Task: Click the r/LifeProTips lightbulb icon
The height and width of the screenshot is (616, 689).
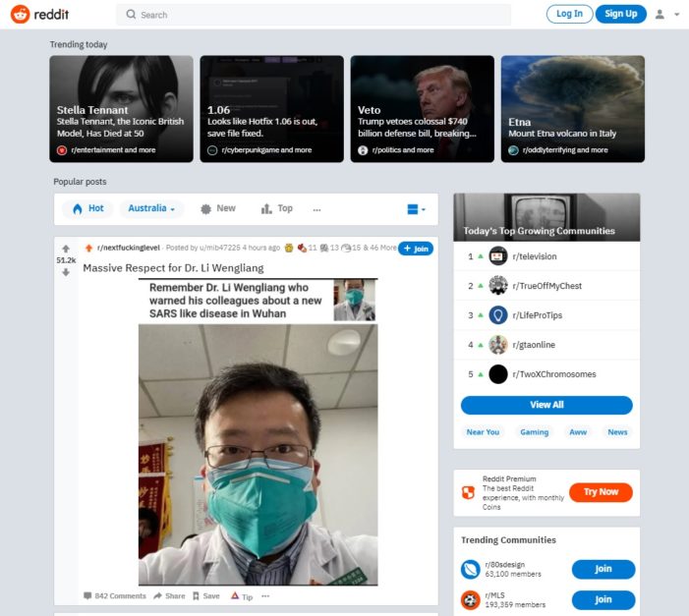Action: pos(498,315)
